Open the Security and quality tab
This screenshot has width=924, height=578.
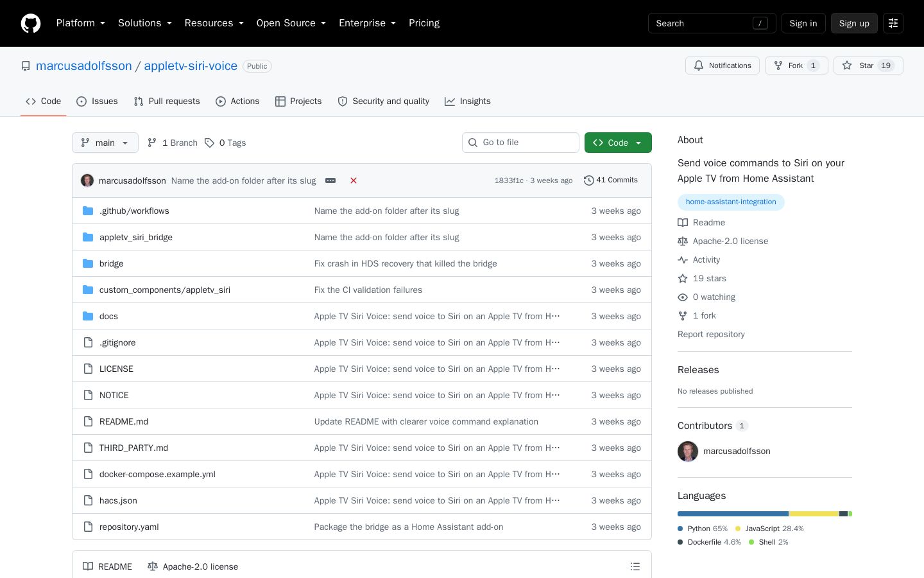click(x=384, y=101)
